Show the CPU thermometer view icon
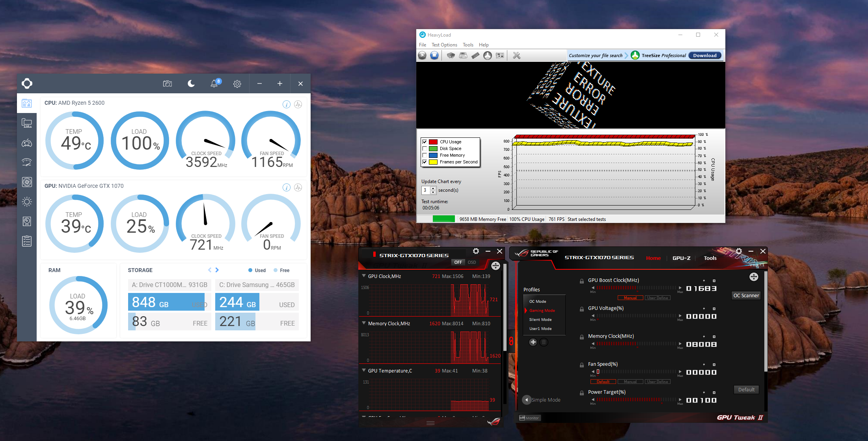868x441 pixels. coord(287,104)
